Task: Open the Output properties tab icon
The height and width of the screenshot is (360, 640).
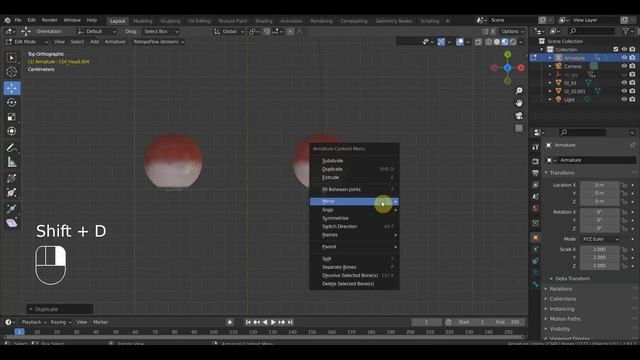Action: point(536,173)
